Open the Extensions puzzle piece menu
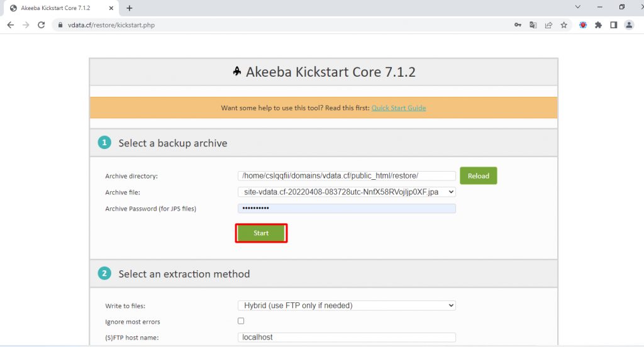The width and height of the screenshot is (644, 347). tap(598, 25)
